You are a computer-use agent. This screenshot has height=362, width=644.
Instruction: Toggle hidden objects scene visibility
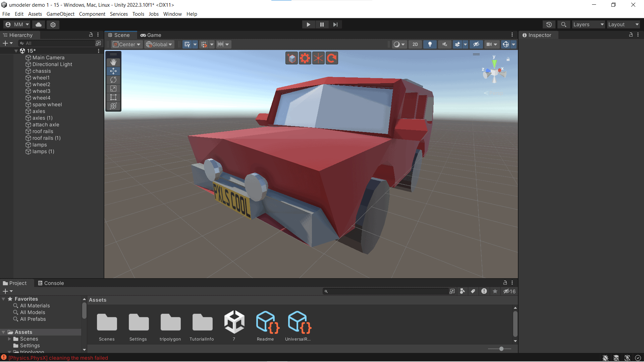coord(476,44)
